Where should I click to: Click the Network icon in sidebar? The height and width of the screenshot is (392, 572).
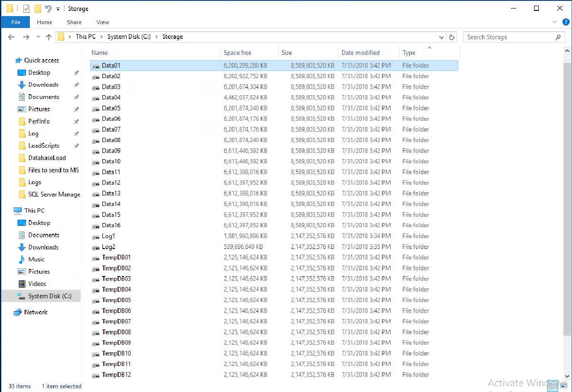(18, 312)
